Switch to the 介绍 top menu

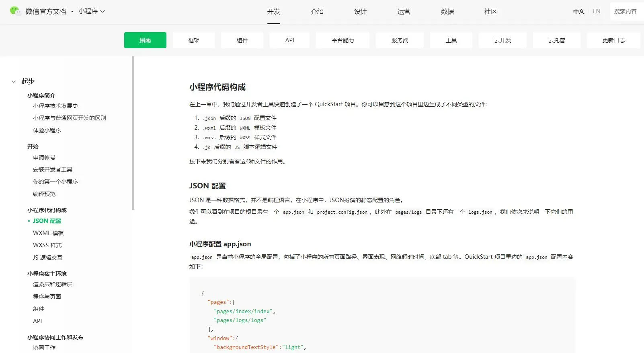[317, 12]
